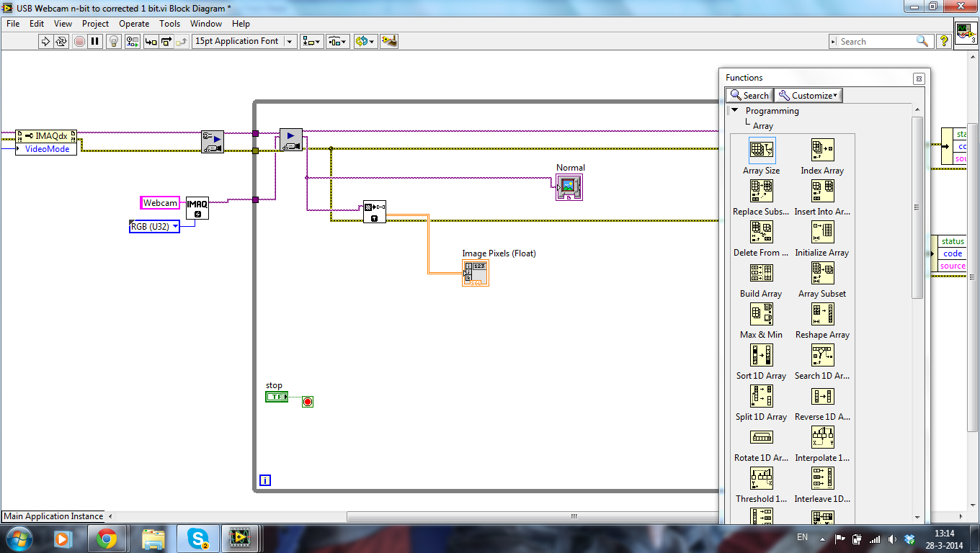Screen dimensions: 980x553
Task: Open the Help menu
Action: click(241, 24)
